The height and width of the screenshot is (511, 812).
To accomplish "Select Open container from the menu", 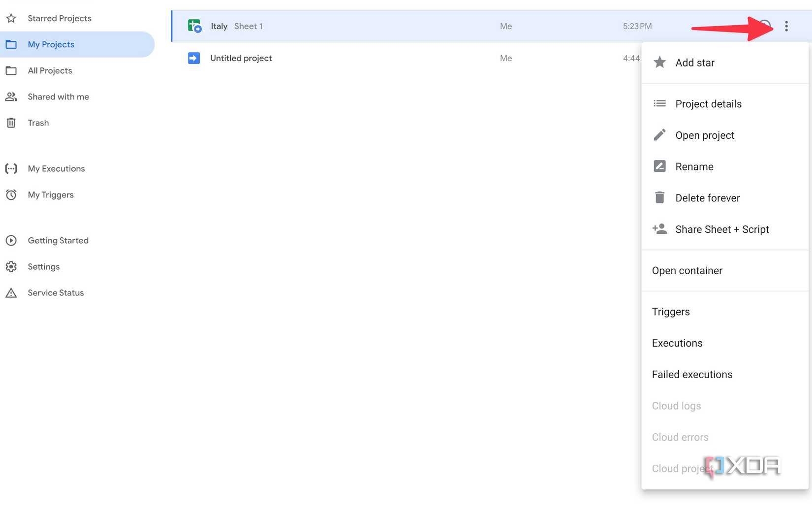I will pos(687,270).
